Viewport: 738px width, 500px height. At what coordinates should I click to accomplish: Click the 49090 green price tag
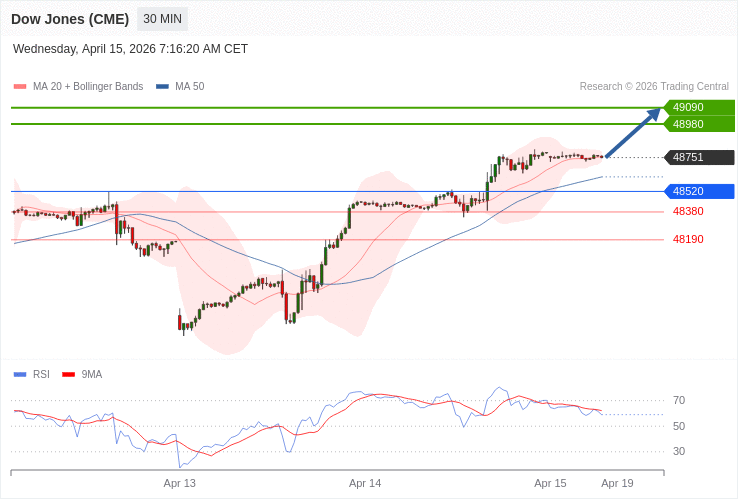pyautogui.click(x=699, y=108)
